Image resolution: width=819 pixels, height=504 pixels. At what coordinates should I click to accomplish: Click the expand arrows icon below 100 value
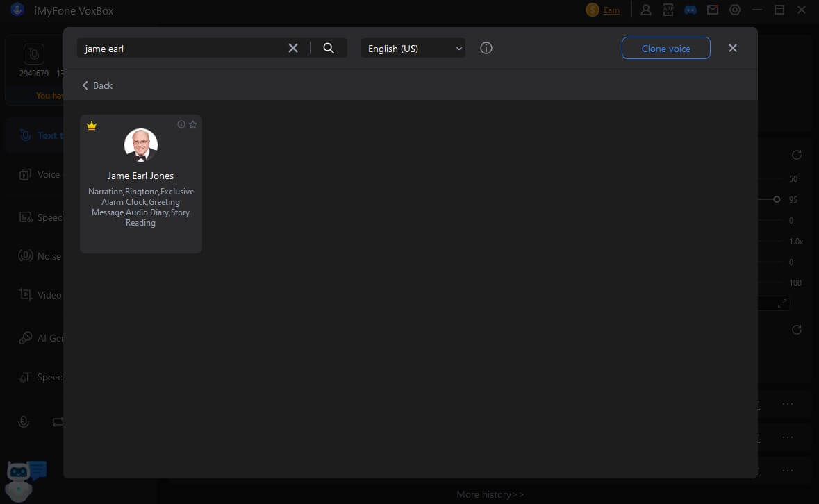coord(782,303)
